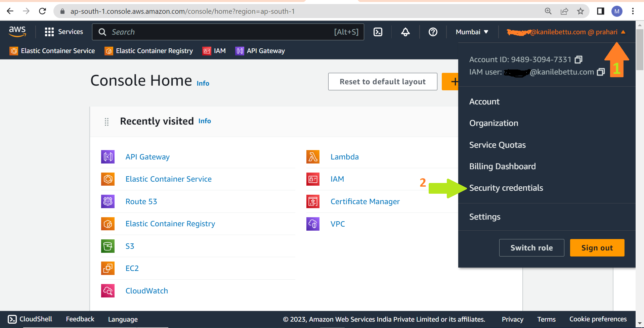Screen dimensions: 644x328
Task: Select Account in account menu
Action: pos(484,101)
